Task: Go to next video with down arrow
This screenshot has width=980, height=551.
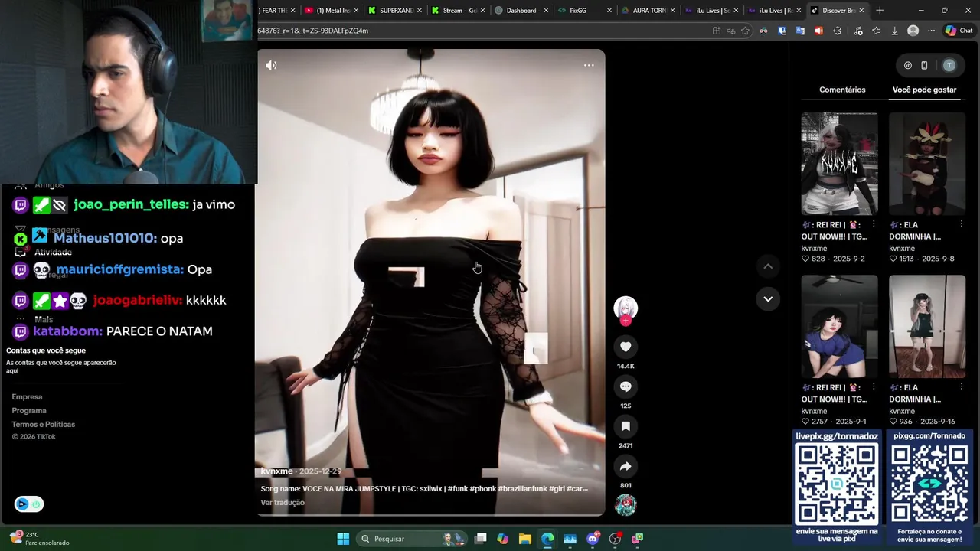Action: (x=768, y=298)
